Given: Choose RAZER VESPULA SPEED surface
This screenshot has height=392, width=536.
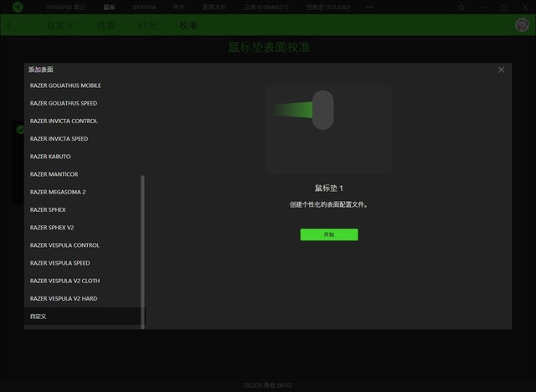Looking at the screenshot, I should pos(85,263).
